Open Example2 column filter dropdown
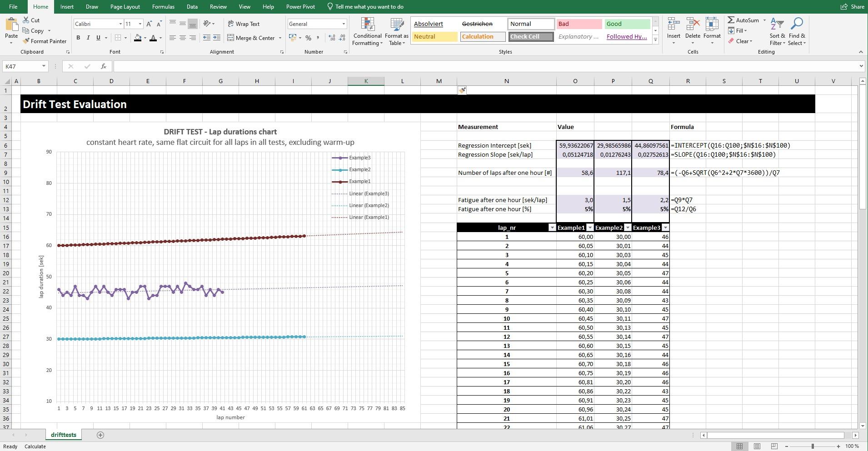The width and height of the screenshot is (868, 451). (x=628, y=228)
